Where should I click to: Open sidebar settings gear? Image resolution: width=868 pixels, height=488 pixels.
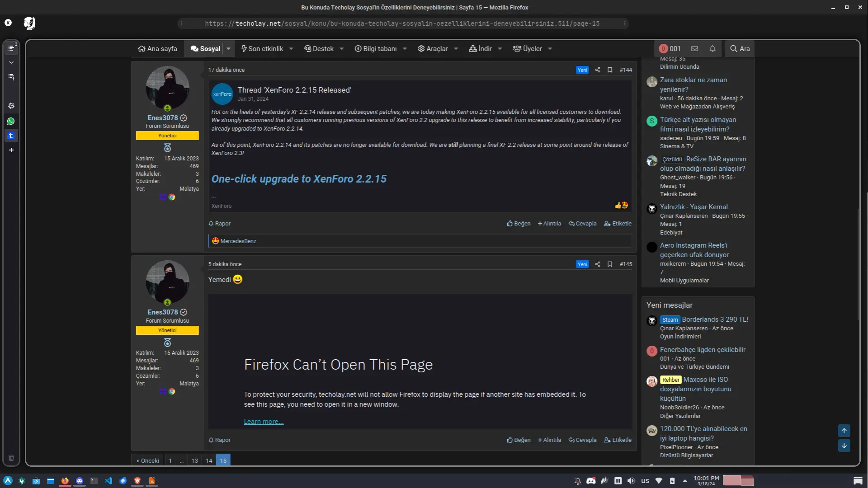[11, 106]
